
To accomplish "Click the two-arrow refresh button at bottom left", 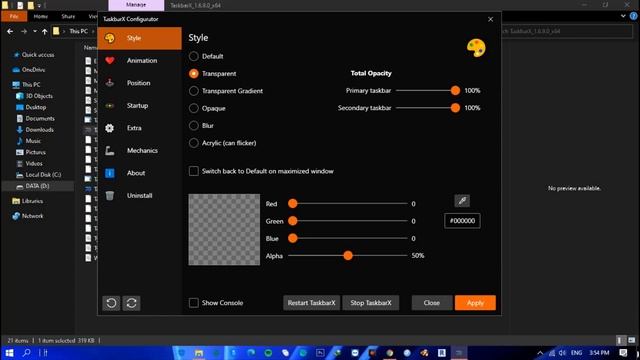I will pyautogui.click(x=131, y=303).
